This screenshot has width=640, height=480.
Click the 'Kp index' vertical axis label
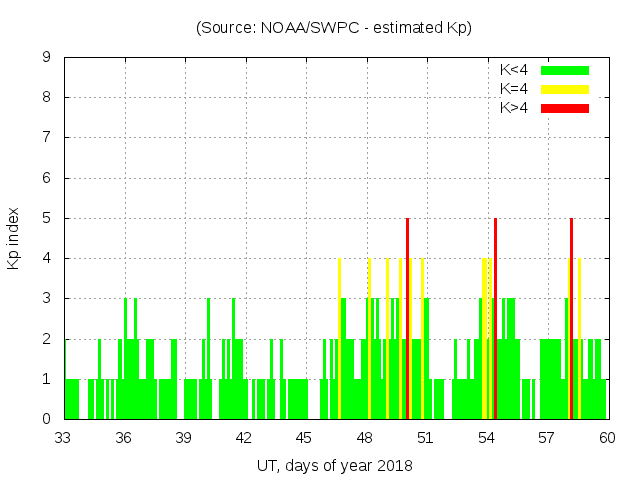click(x=14, y=238)
